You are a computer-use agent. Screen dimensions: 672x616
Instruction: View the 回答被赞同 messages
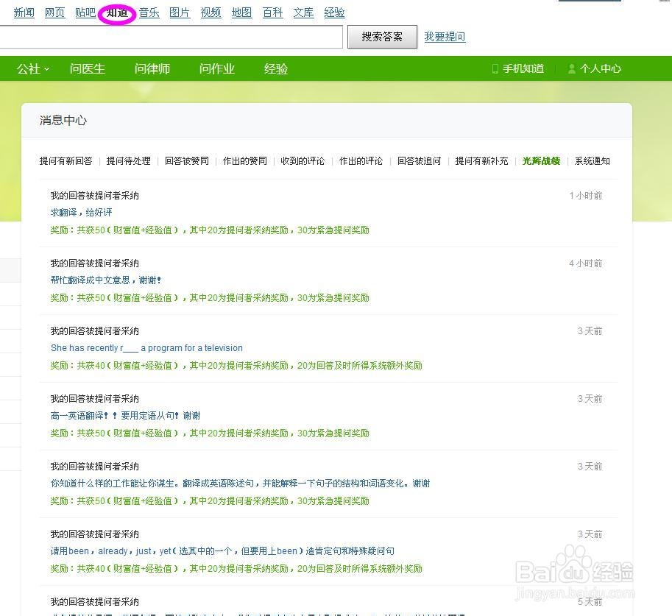pyautogui.click(x=186, y=160)
